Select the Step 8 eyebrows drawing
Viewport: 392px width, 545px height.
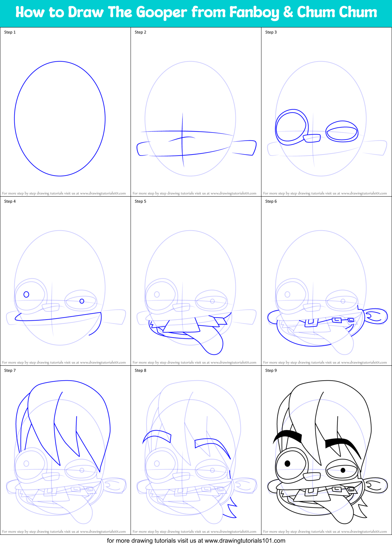(x=196, y=452)
